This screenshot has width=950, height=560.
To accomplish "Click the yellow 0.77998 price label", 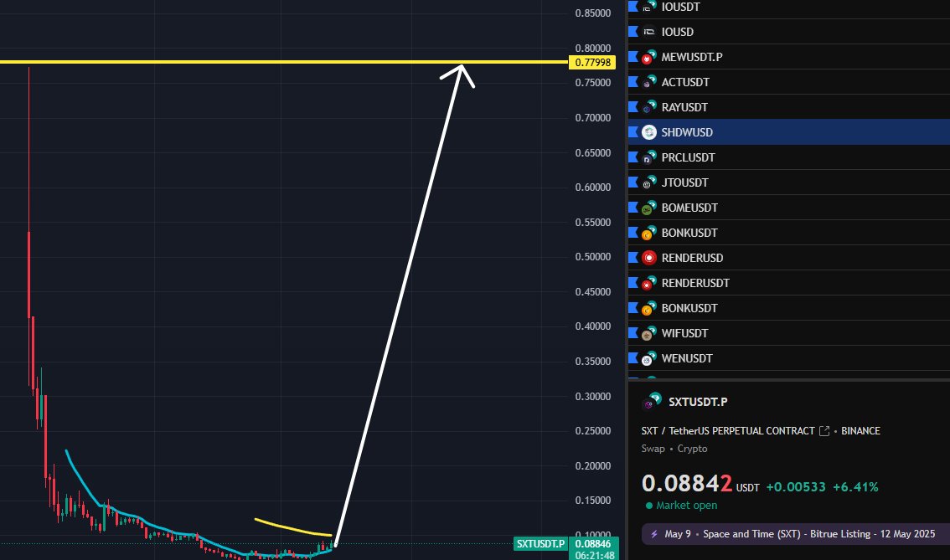I will 592,62.
